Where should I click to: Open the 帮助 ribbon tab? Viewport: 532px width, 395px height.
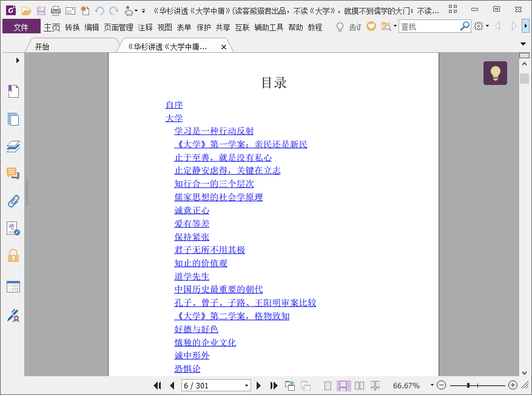click(x=295, y=27)
